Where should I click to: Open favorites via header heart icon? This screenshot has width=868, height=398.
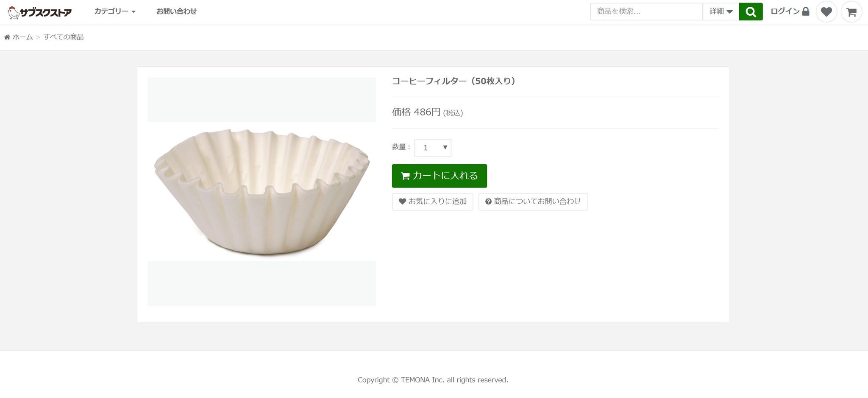[x=826, y=11]
